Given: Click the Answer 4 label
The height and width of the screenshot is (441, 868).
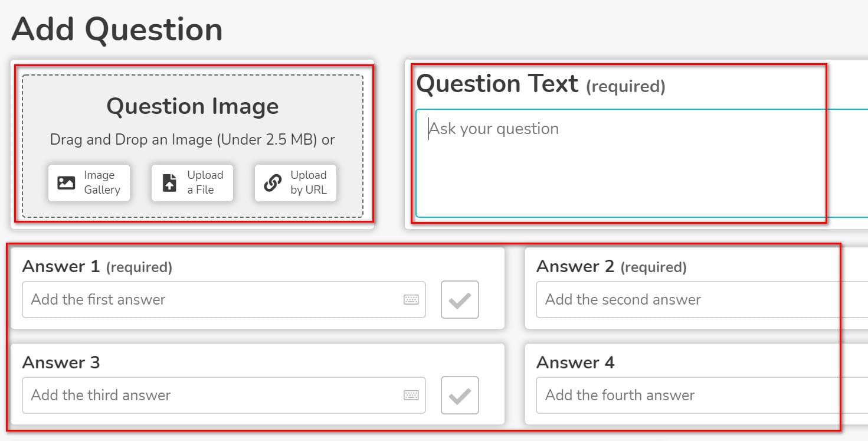Looking at the screenshot, I should tap(575, 362).
